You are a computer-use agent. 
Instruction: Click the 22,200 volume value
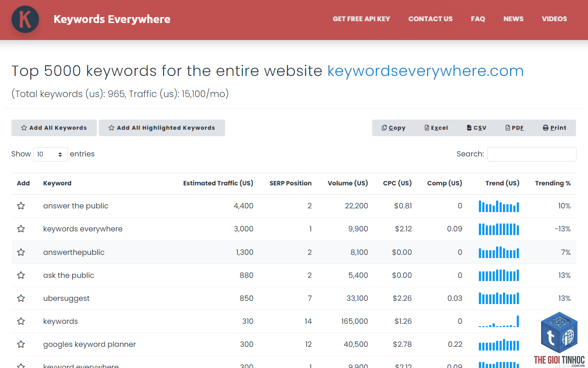(x=356, y=206)
